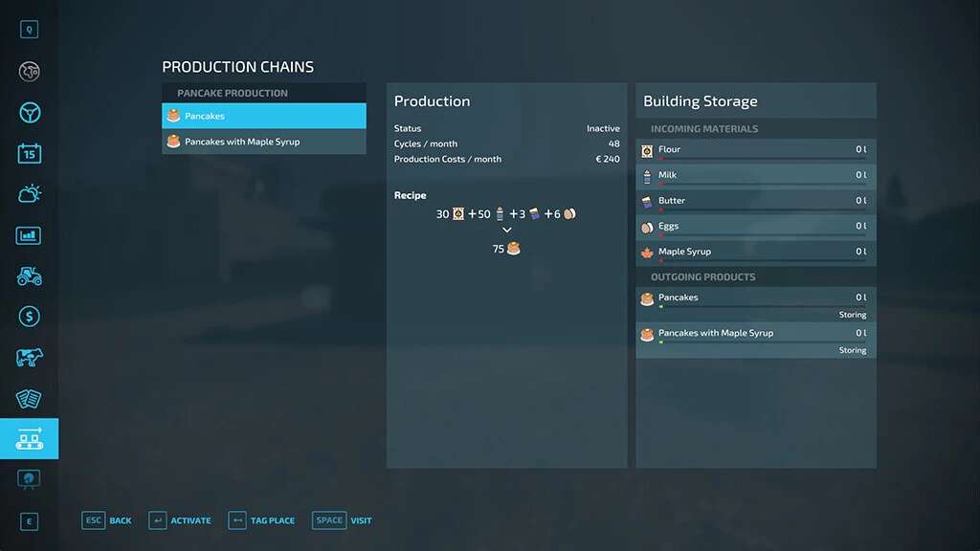Open the animals cow icon
This screenshot has width=980, height=551.
[29, 358]
